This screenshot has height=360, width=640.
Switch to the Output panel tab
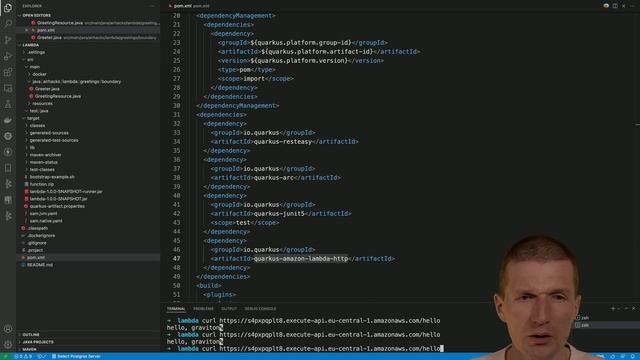click(229, 309)
